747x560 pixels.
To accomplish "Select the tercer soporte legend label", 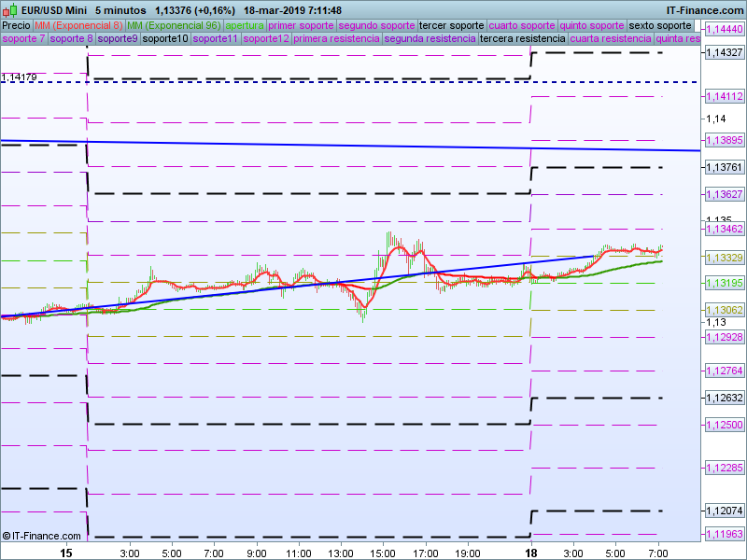I will click(x=452, y=25).
